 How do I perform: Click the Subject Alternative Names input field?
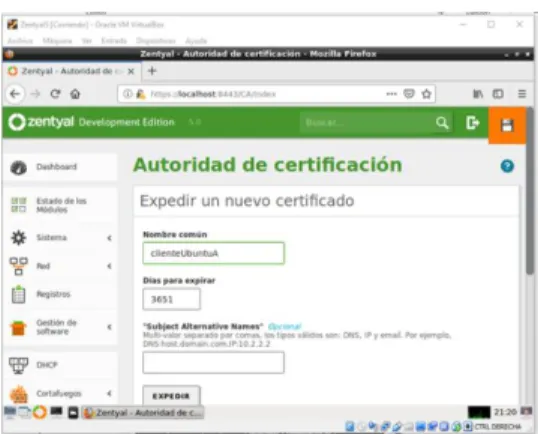pos(213,363)
